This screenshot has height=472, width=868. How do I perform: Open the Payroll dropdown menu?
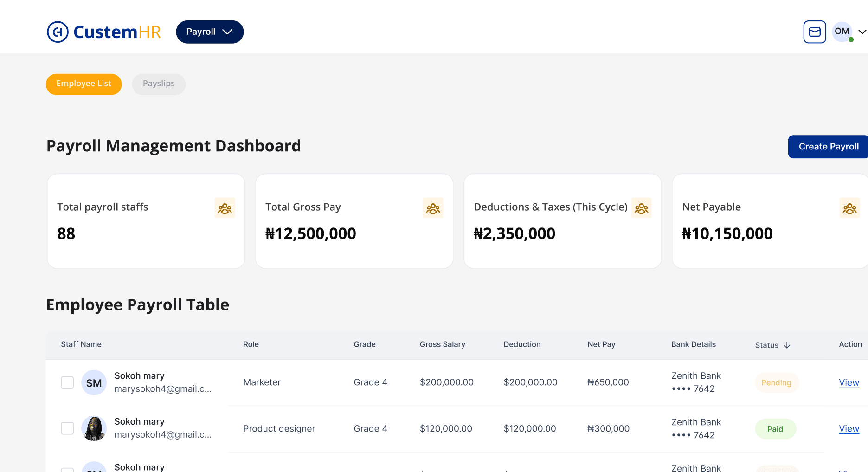click(x=210, y=32)
